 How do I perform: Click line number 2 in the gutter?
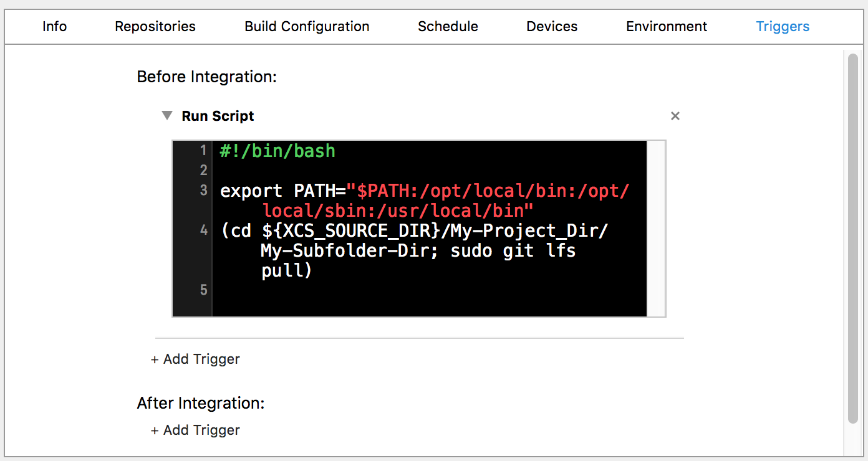point(203,170)
